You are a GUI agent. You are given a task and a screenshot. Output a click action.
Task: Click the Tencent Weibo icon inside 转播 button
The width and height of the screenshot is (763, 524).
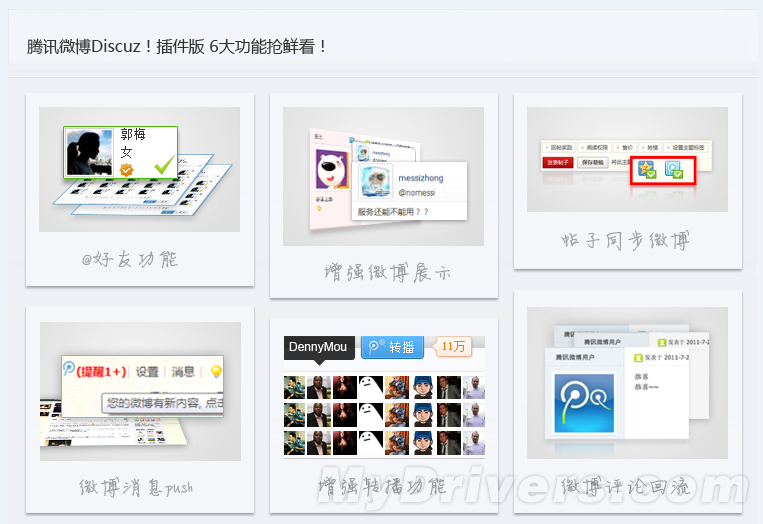(x=376, y=346)
